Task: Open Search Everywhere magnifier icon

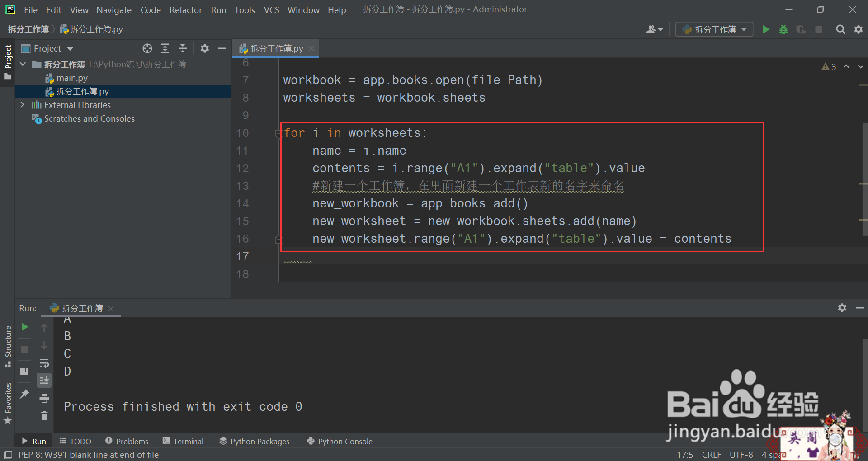Action: pyautogui.click(x=840, y=29)
